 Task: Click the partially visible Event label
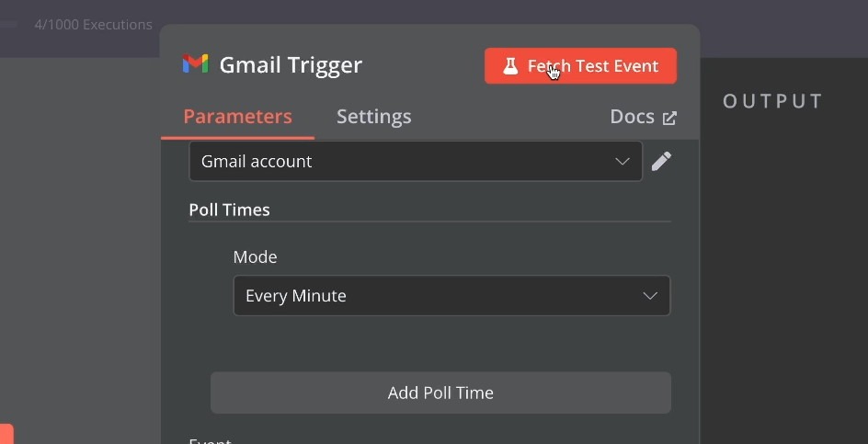click(x=210, y=440)
